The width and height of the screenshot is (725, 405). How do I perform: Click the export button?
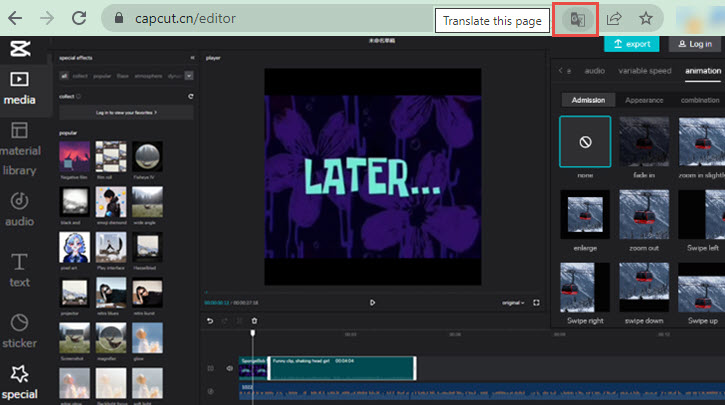631,44
